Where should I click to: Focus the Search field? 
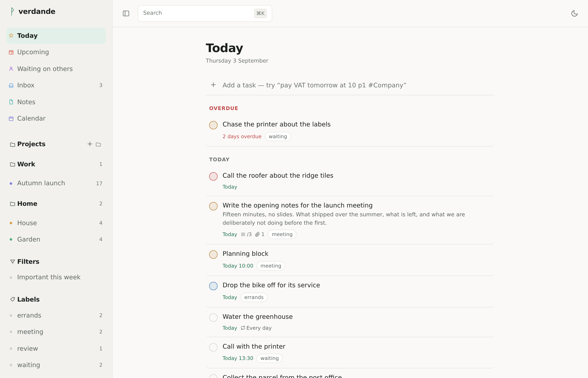(x=205, y=13)
